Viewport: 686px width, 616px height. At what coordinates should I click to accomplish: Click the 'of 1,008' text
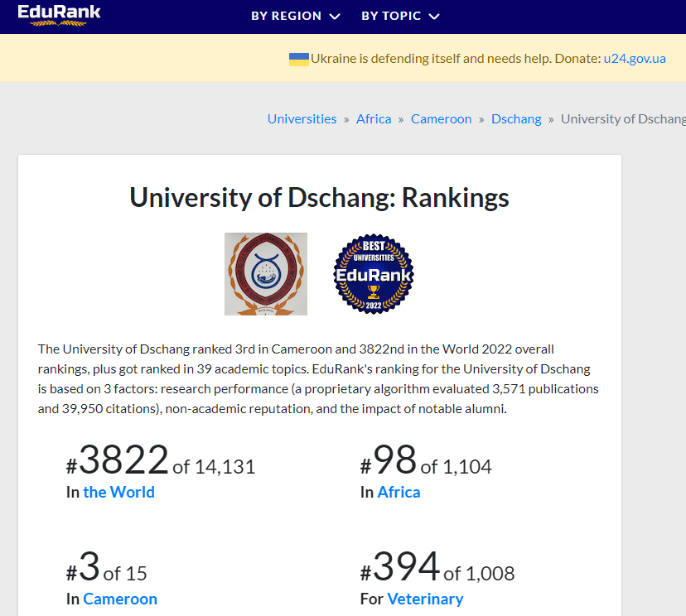[479, 574]
